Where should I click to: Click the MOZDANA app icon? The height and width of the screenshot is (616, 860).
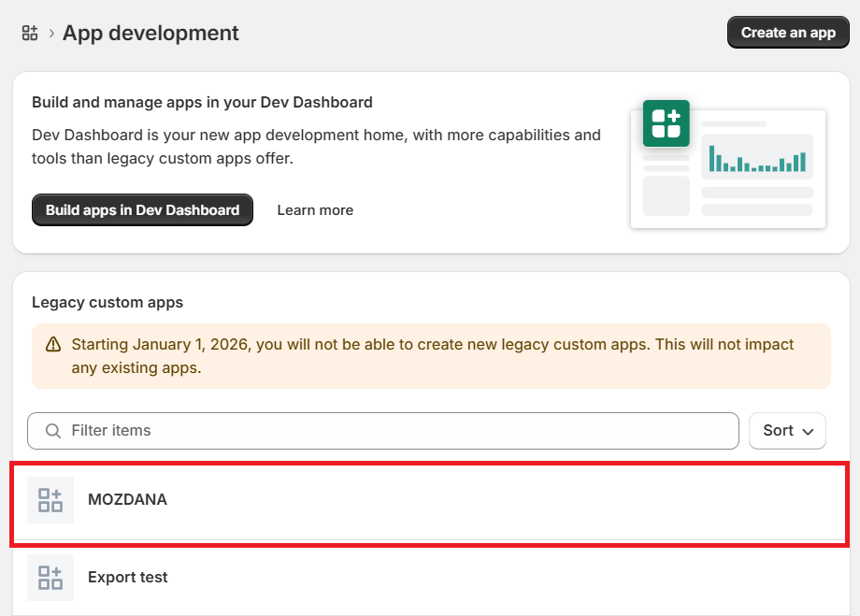[x=50, y=500]
